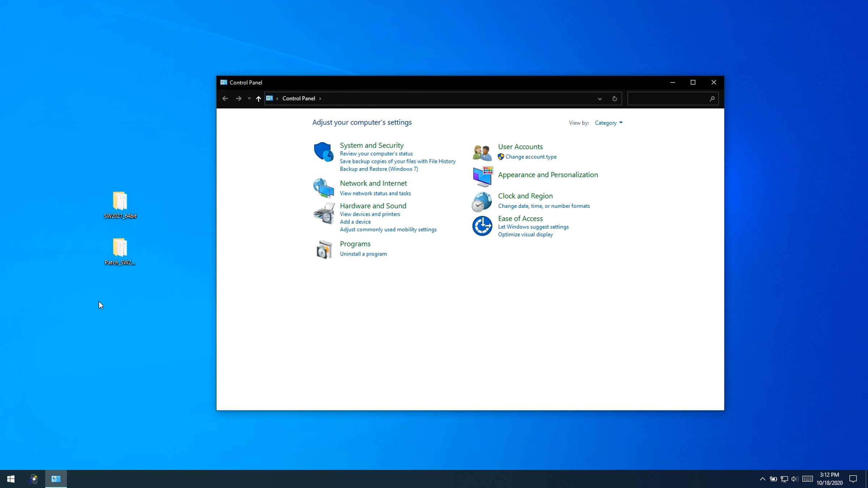This screenshot has height=488, width=868.
Task: Expand the Control Panel breadcrumb arrow
Action: tap(320, 99)
